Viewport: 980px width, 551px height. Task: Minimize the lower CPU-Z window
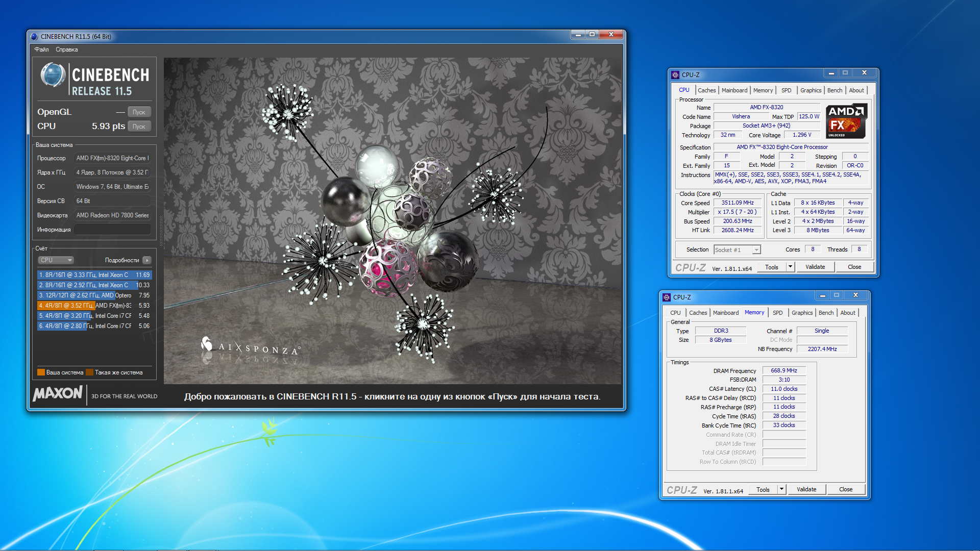point(823,295)
